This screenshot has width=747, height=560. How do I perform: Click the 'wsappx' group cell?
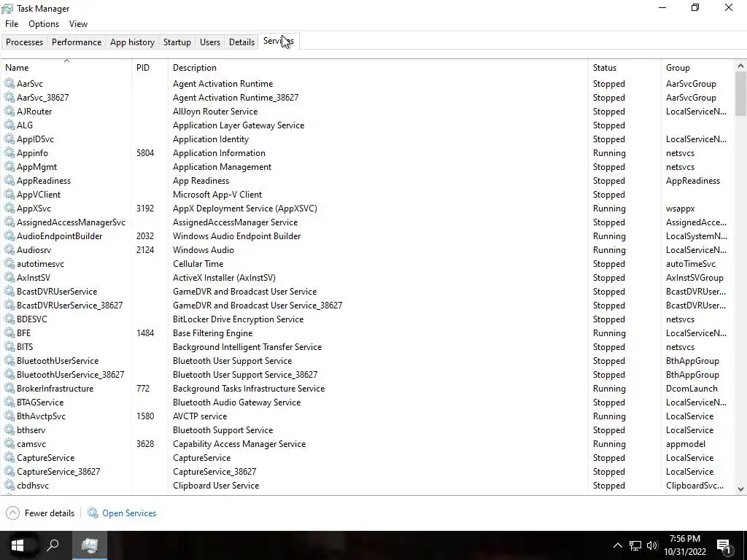[681, 209]
